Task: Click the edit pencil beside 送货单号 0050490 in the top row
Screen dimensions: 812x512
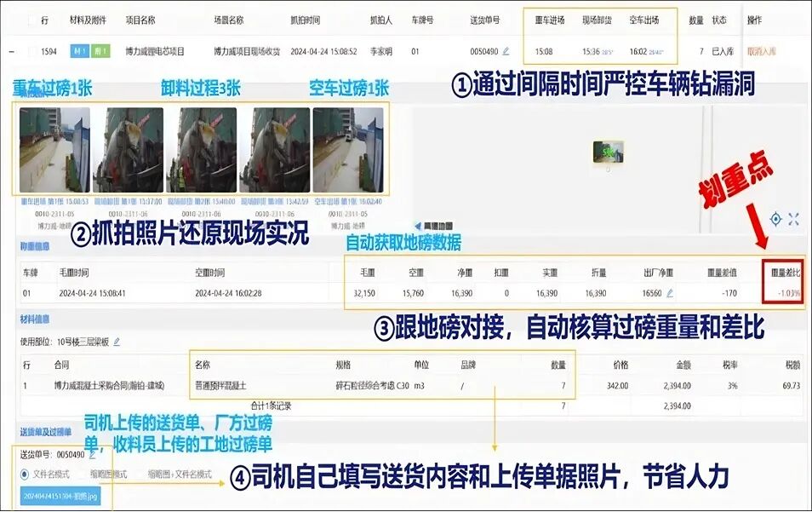Action: (506, 52)
